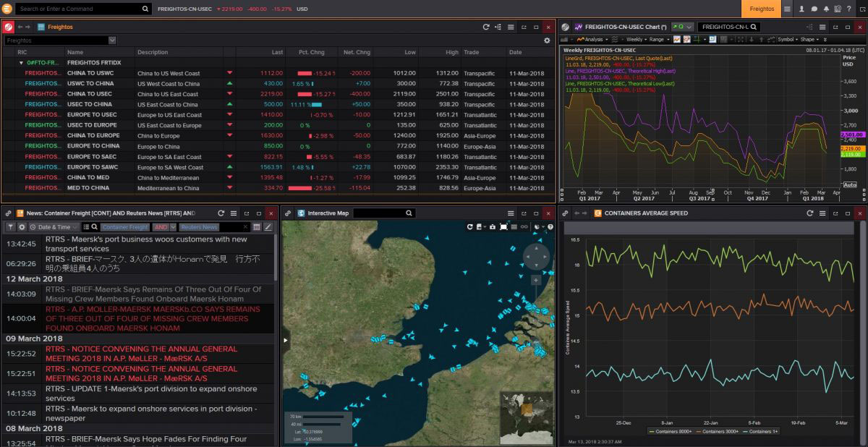Expand the Analysis dropdown in chart toolbar
868x447 pixels.
click(593, 40)
